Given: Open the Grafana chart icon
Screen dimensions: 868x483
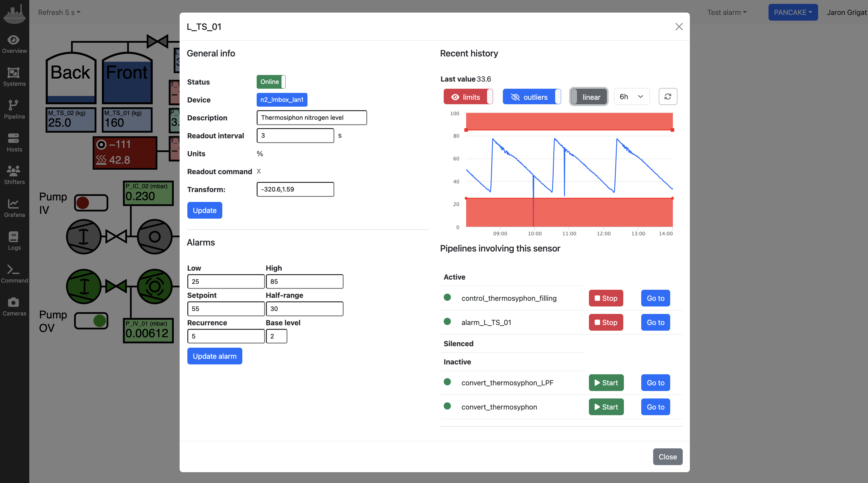Looking at the screenshot, I should pos(13,203).
